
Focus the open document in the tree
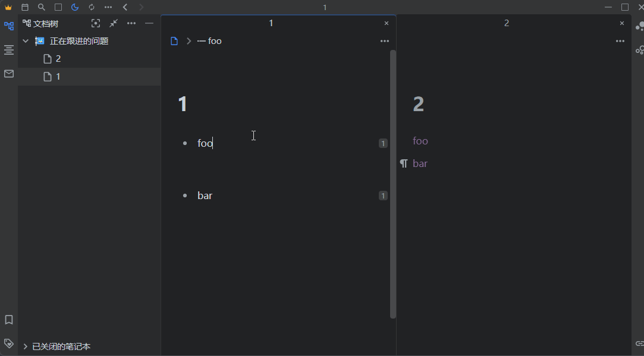coord(96,23)
